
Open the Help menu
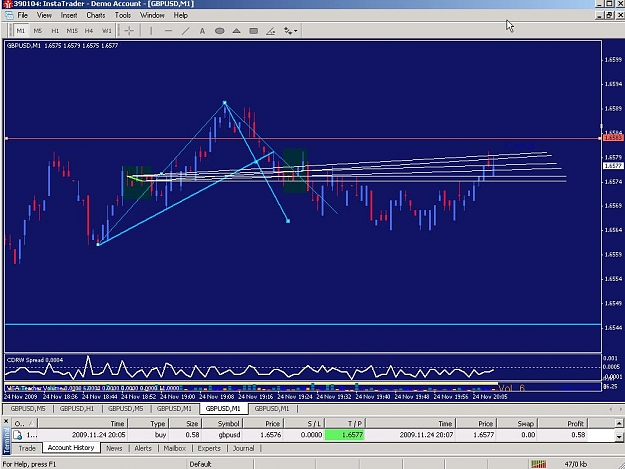coord(181,15)
